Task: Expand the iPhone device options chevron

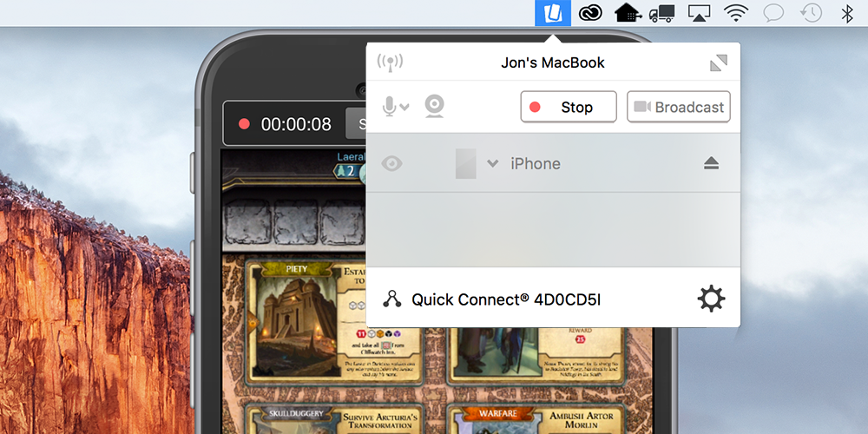Action: (493, 163)
